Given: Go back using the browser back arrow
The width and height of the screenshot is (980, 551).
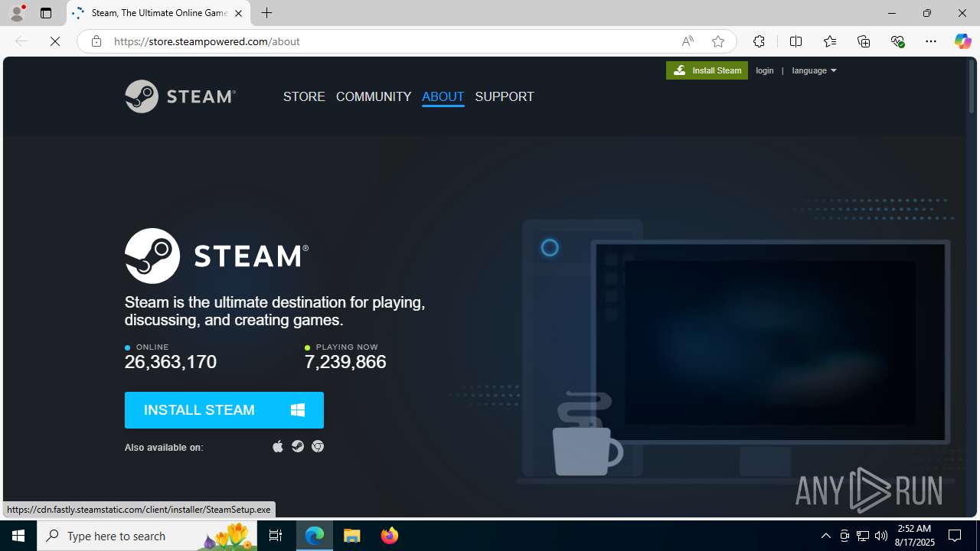Looking at the screenshot, I should [21, 41].
